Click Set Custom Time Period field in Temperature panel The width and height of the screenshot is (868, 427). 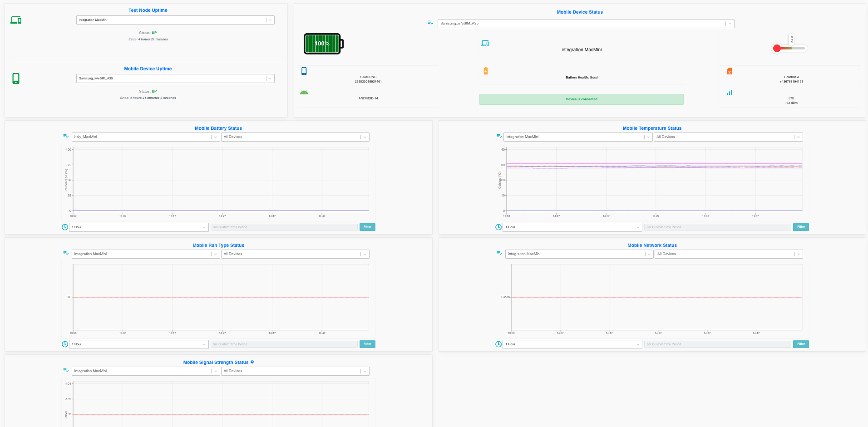pyautogui.click(x=717, y=227)
